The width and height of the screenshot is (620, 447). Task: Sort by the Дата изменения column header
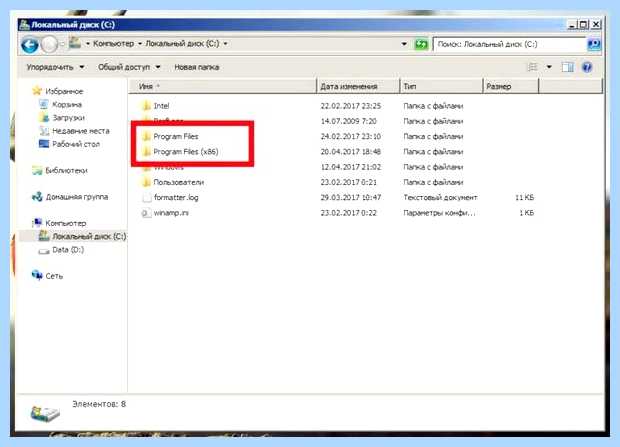[358, 86]
